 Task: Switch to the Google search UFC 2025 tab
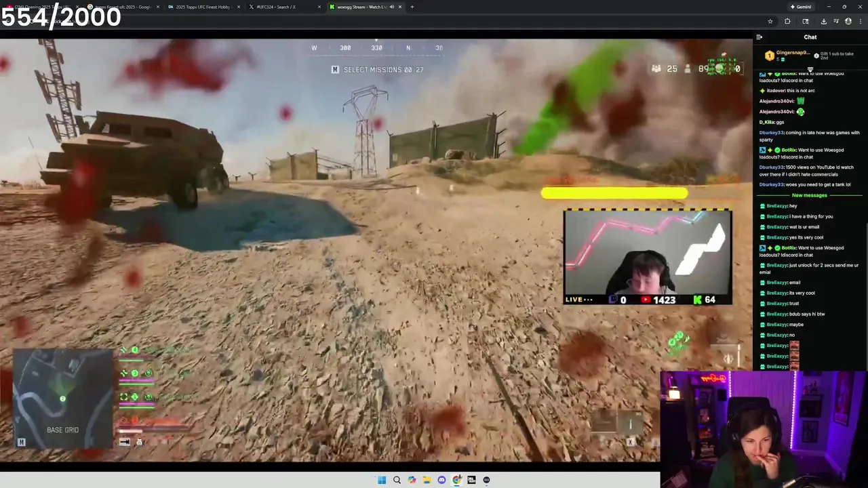[123, 7]
